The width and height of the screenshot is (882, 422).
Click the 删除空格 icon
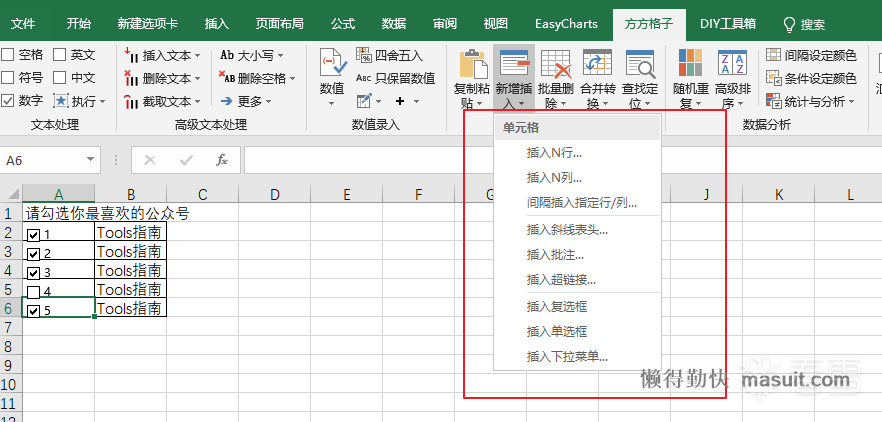click(x=227, y=78)
